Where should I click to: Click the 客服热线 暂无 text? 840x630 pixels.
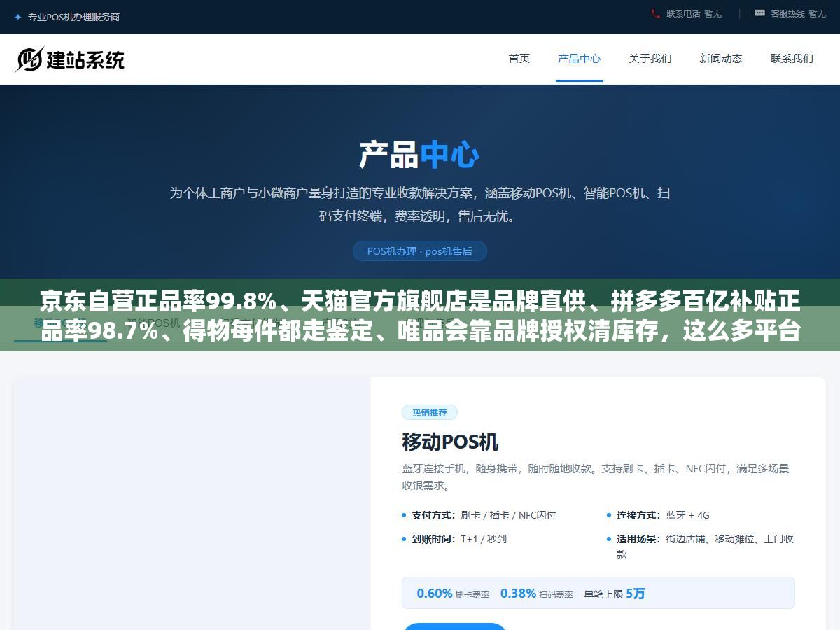[x=798, y=13]
